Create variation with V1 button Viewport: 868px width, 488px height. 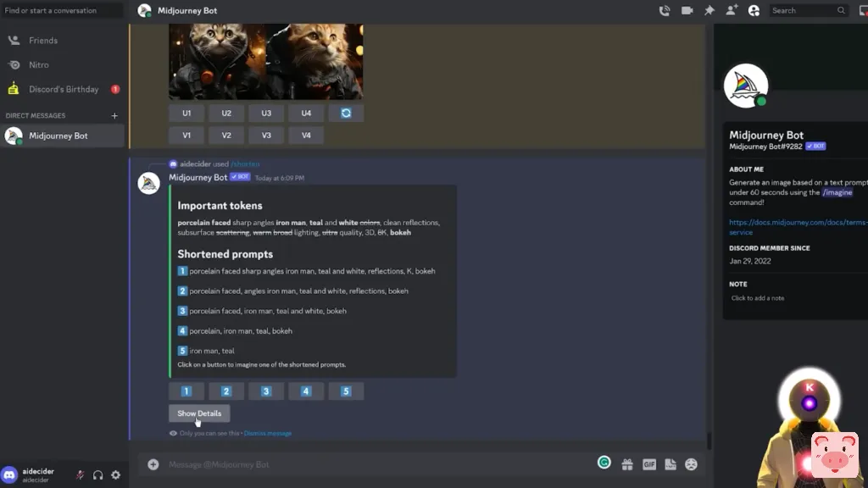point(186,135)
